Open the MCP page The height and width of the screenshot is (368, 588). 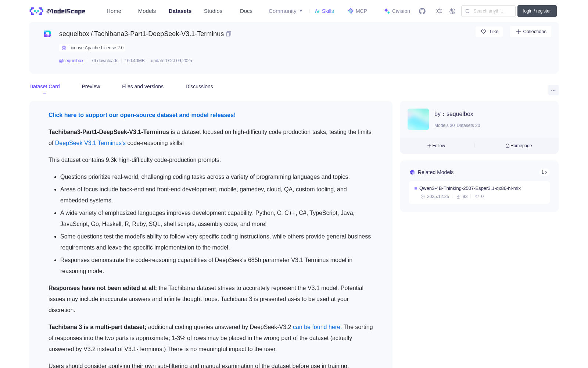click(358, 11)
